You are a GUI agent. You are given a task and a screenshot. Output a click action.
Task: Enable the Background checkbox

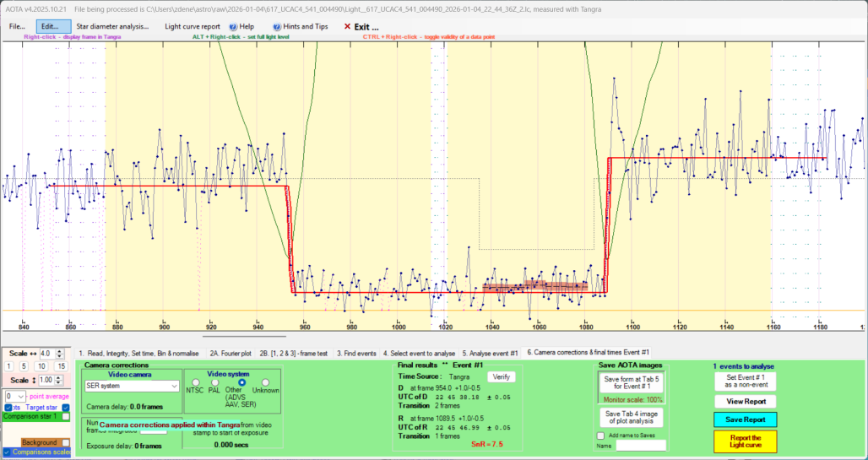64,442
